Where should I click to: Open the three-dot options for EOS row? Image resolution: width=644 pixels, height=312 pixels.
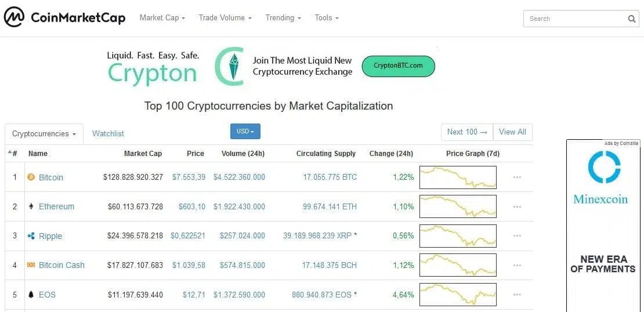click(517, 295)
